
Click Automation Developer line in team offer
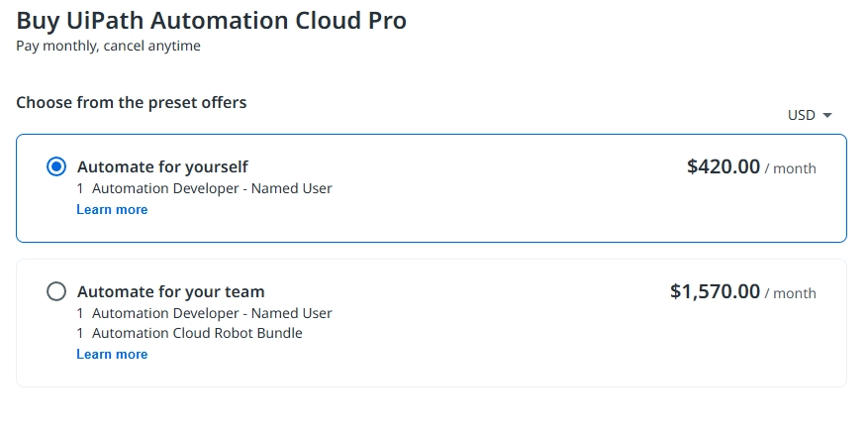[x=204, y=313]
